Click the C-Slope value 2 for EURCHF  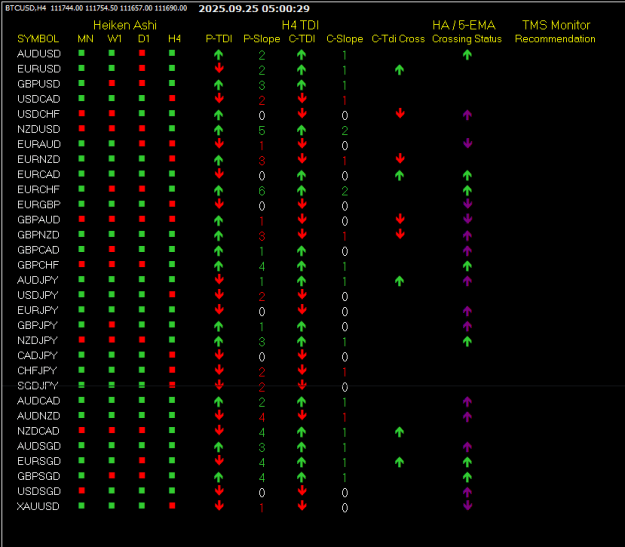(345, 191)
